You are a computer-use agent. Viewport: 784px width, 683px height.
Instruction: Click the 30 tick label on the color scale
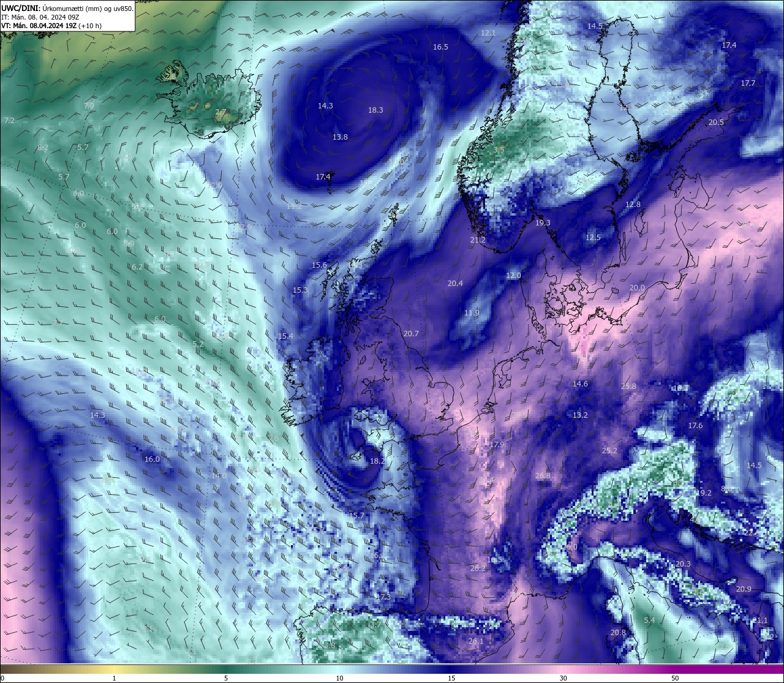click(x=563, y=678)
